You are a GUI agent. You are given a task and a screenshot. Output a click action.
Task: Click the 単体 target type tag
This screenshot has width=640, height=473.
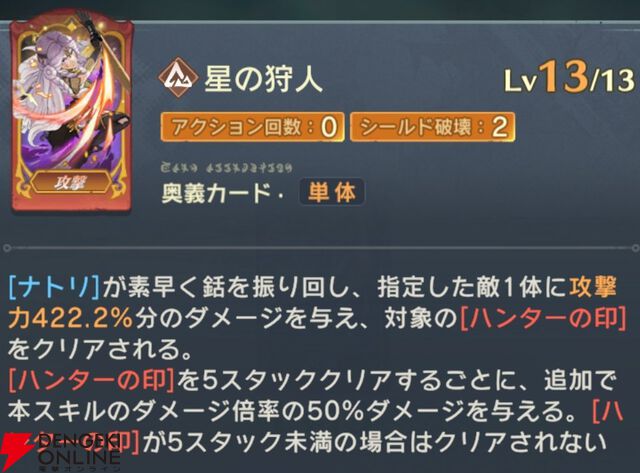332,191
